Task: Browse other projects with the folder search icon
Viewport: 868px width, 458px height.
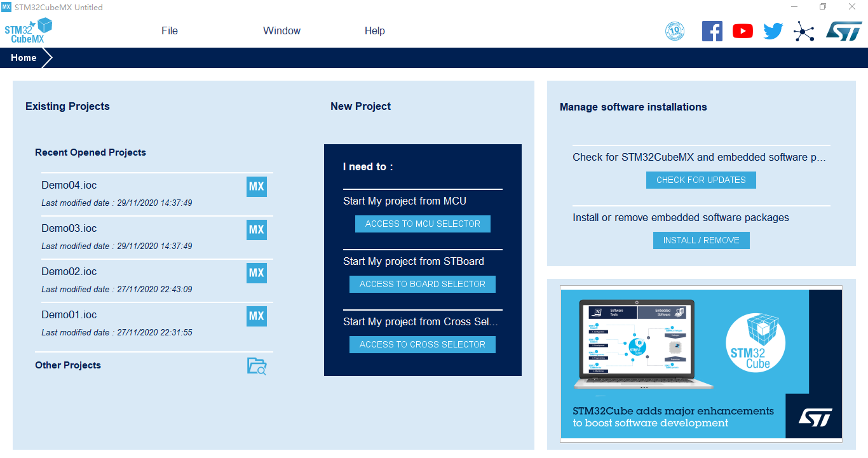Action: coord(257,366)
